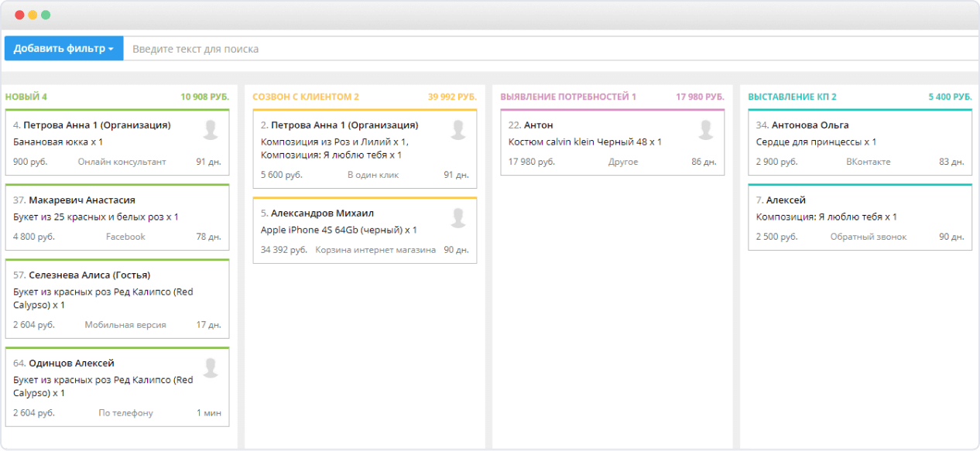
Task: Click item Apple iPhone 4S 64Gb (черный)
Action: (339, 231)
